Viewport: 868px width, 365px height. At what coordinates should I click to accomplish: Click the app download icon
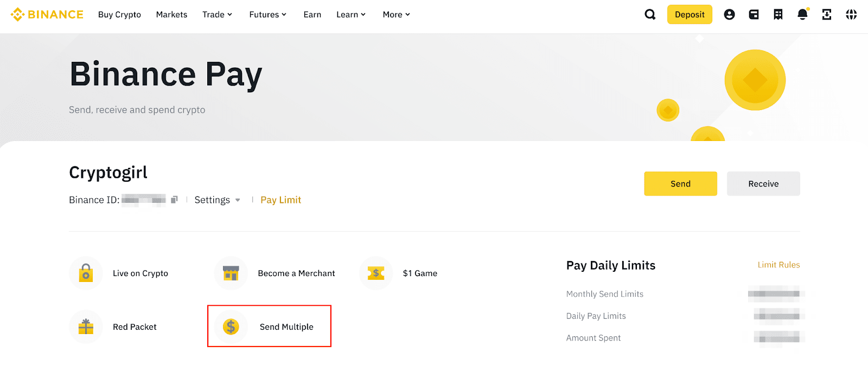827,15
